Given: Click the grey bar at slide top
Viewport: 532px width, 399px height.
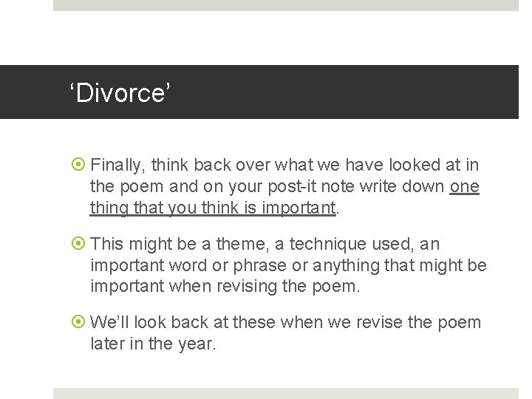Looking at the screenshot, I should pos(285,5).
